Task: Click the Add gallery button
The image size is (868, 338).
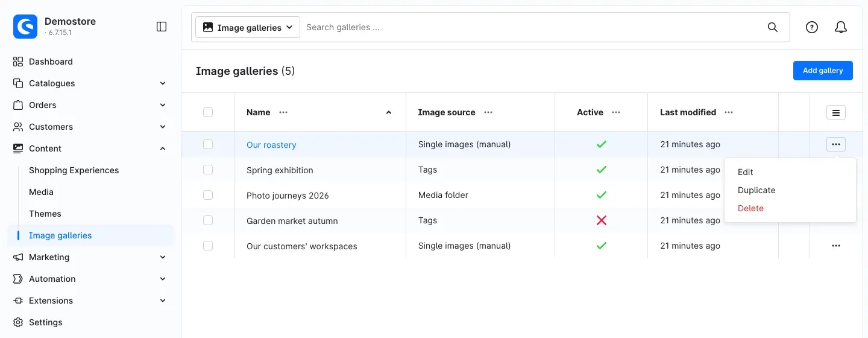Action: (823, 71)
